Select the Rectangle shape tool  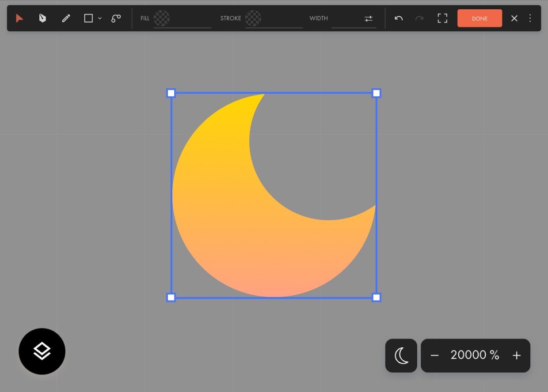[88, 18]
